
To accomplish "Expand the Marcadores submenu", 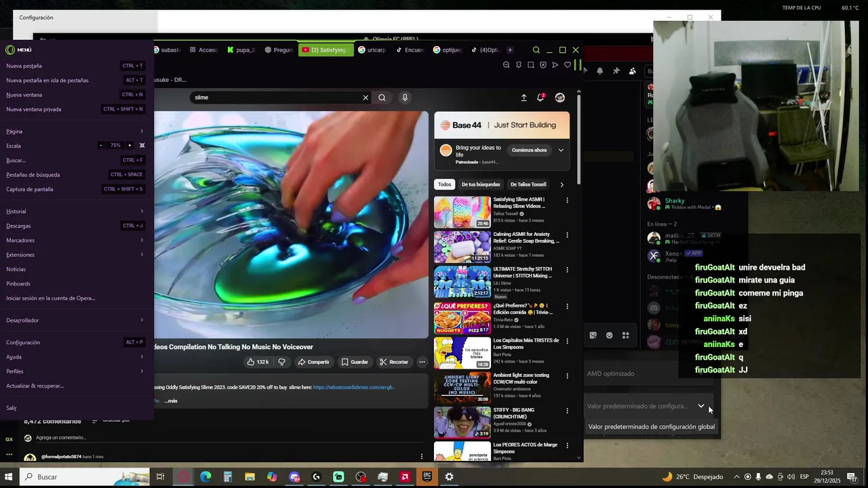I will [142, 241].
